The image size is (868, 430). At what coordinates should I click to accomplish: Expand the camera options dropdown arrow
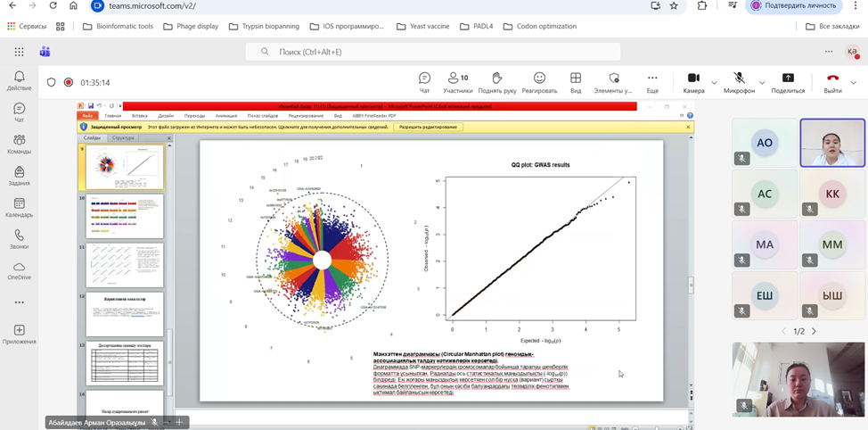click(714, 82)
